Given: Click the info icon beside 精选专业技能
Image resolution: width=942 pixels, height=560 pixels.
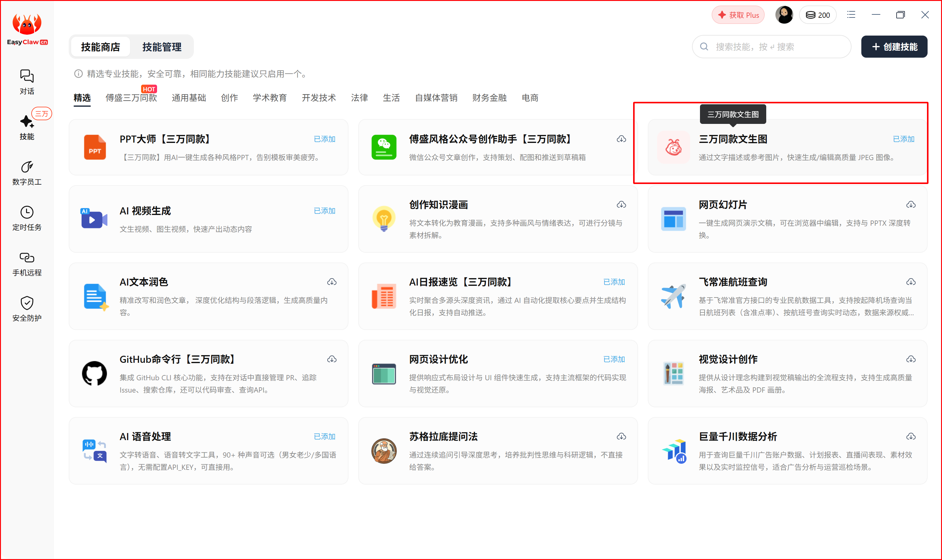Looking at the screenshot, I should coord(78,74).
